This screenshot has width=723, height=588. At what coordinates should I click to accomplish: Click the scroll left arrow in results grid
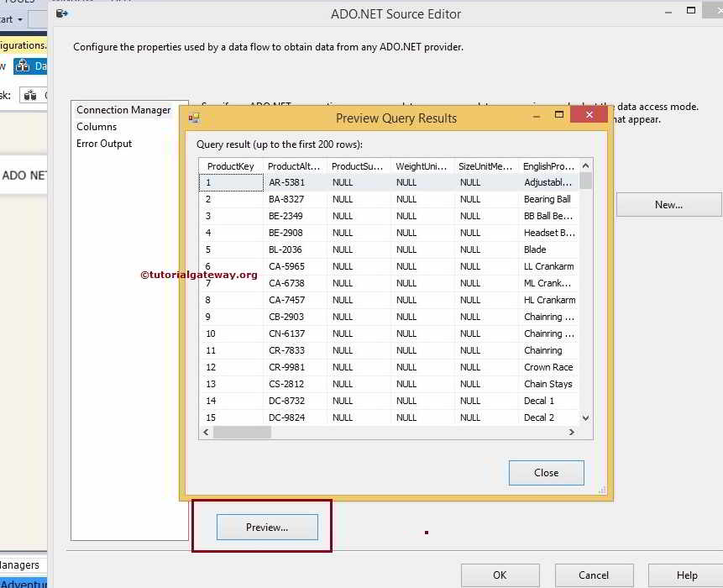pyautogui.click(x=206, y=432)
